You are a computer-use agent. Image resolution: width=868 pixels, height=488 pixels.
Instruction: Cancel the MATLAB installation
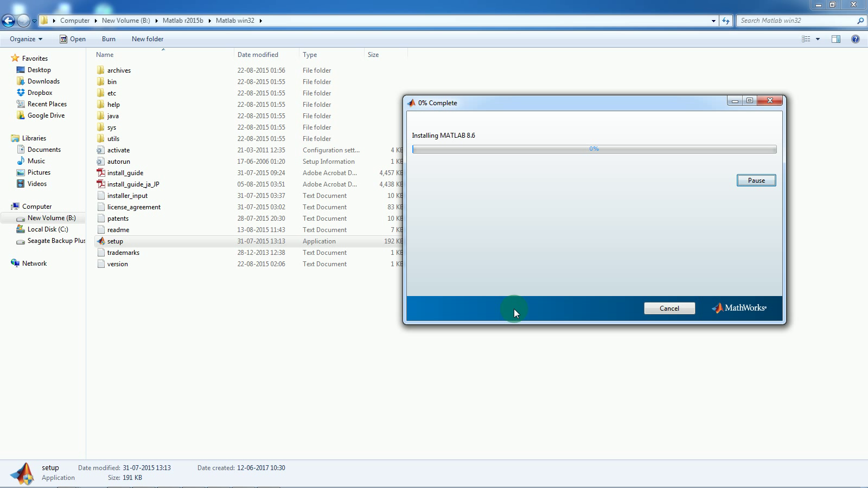point(669,309)
